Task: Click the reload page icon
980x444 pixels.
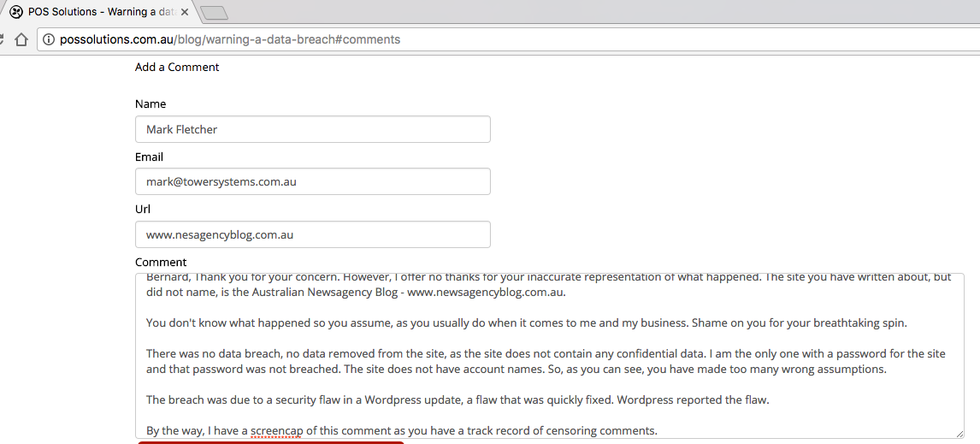Action: point(3,39)
